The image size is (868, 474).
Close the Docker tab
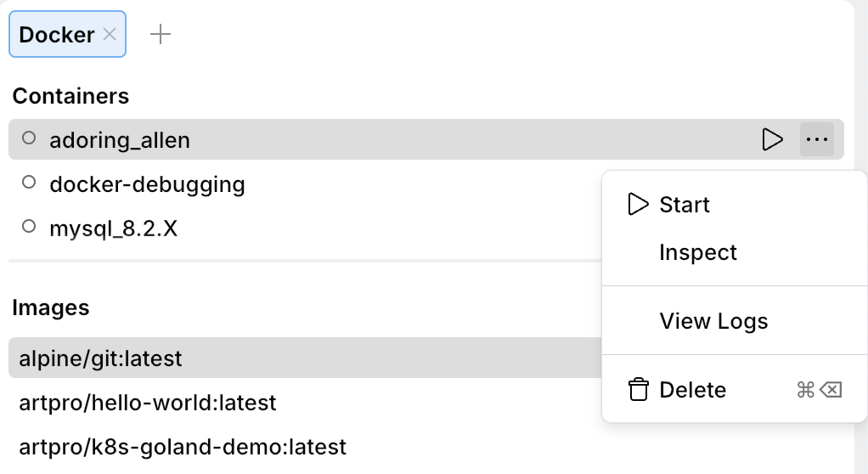[109, 34]
